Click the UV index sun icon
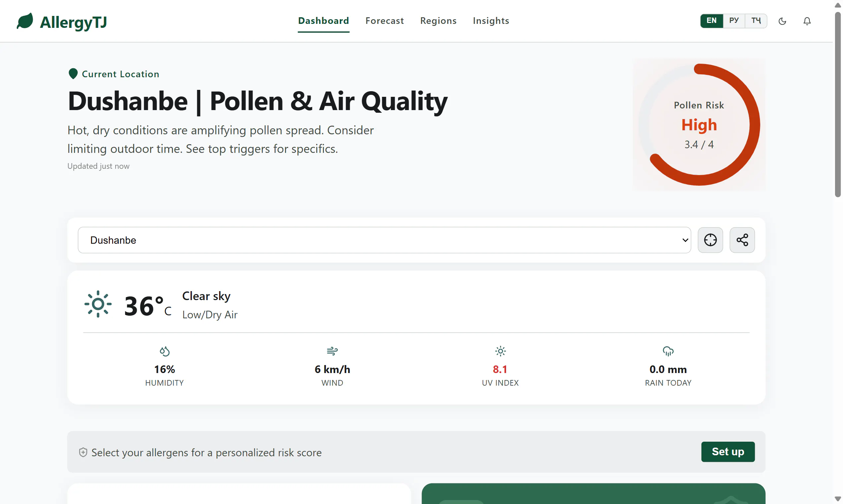Viewport: 843px width, 504px height. point(500,351)
